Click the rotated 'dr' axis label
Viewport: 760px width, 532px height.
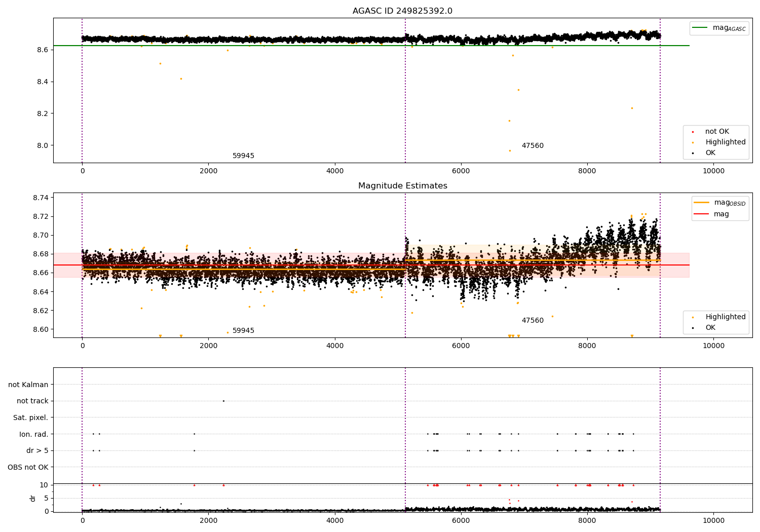(x=33, y=498)
